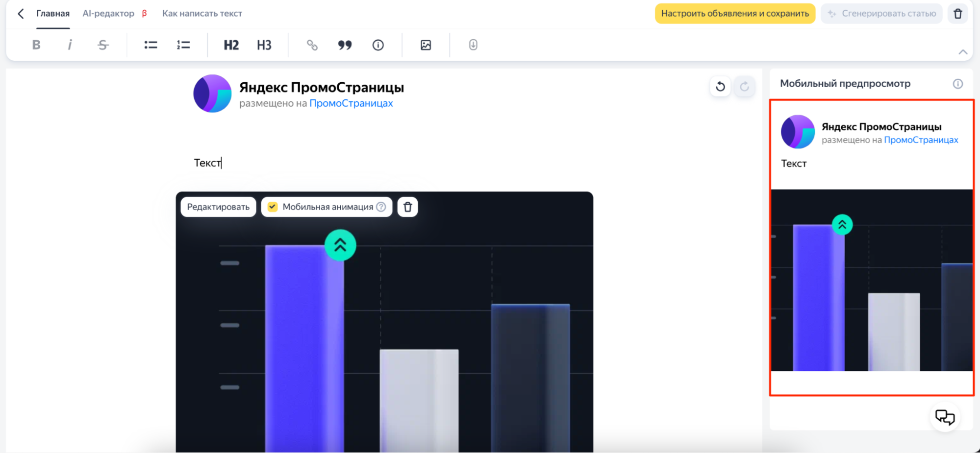Apply strikethrough formatting
Viewport: 980px width, 453px height.
(x=103, y=45)
